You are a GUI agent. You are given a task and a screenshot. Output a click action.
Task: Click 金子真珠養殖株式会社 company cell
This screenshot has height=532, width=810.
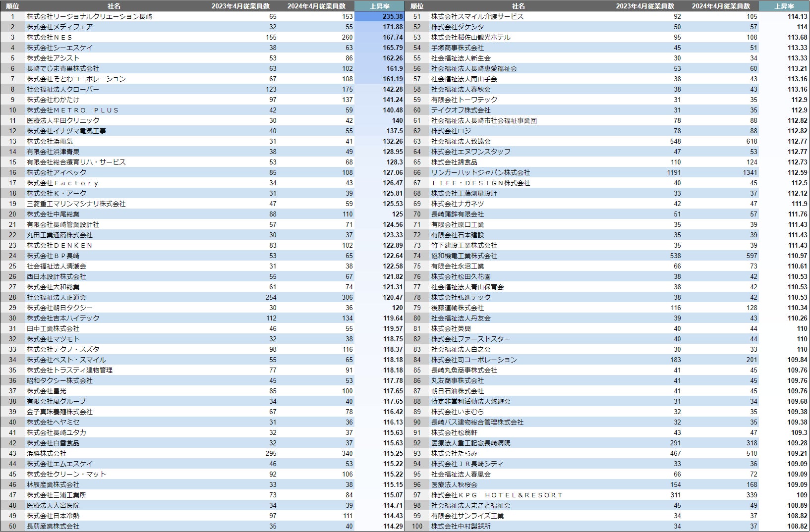59,412
